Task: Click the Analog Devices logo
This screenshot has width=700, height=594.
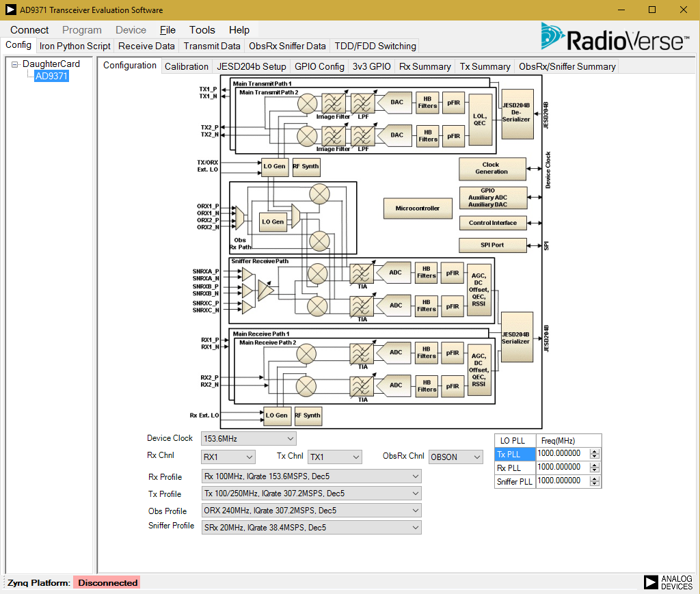Action: coord(669,582)
